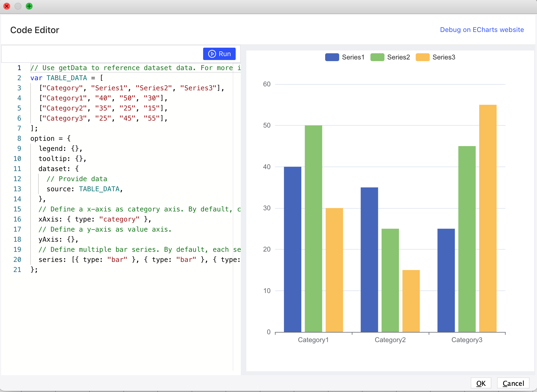Click the green zoom window button
The image size is (537, 392).
pyautogui.click(x=29, y=6)
